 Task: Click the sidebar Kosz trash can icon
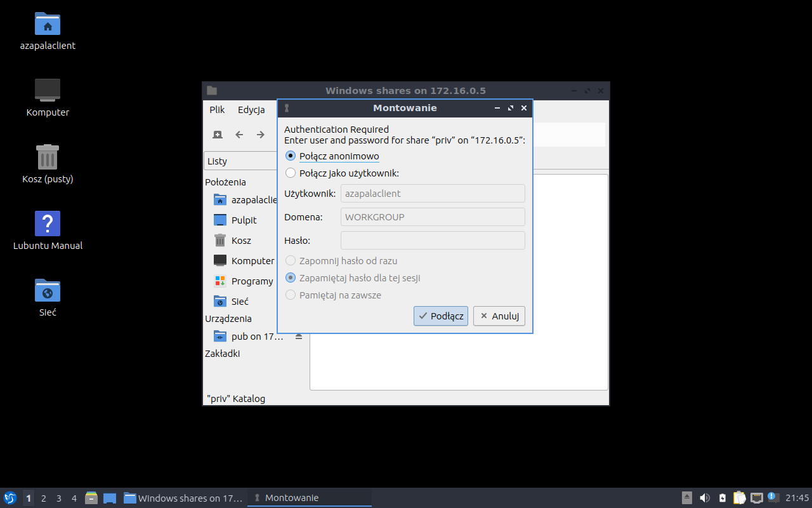coord(220,240)
